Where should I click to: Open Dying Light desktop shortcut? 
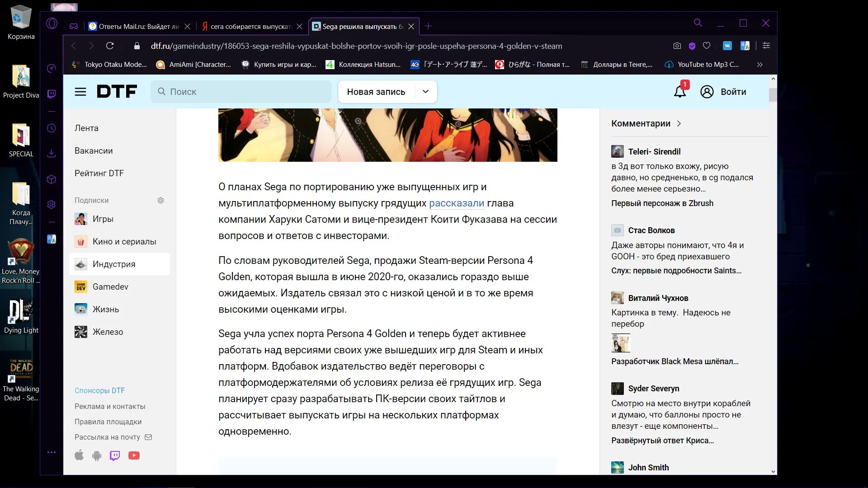(x=21, y=316)
